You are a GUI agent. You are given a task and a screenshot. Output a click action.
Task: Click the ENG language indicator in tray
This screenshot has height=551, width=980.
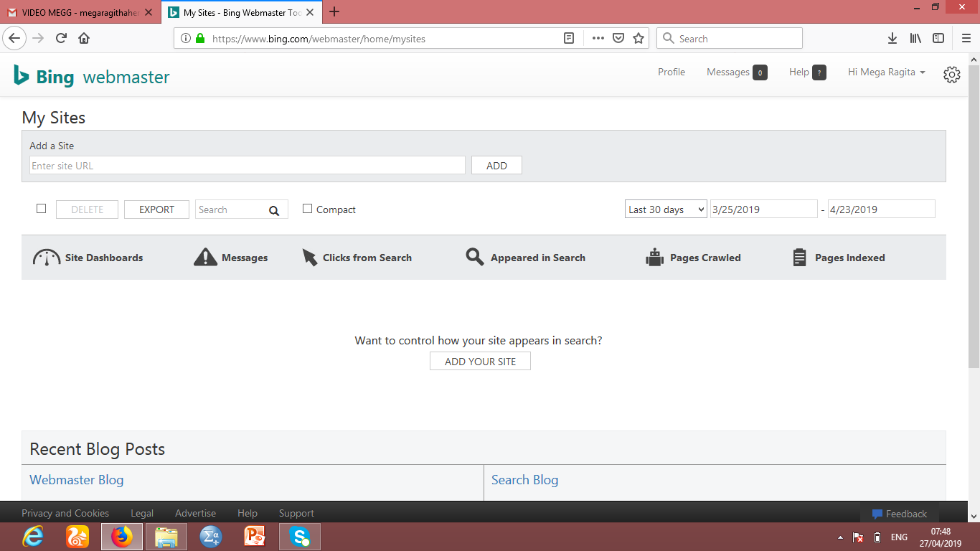pos(899,537)
